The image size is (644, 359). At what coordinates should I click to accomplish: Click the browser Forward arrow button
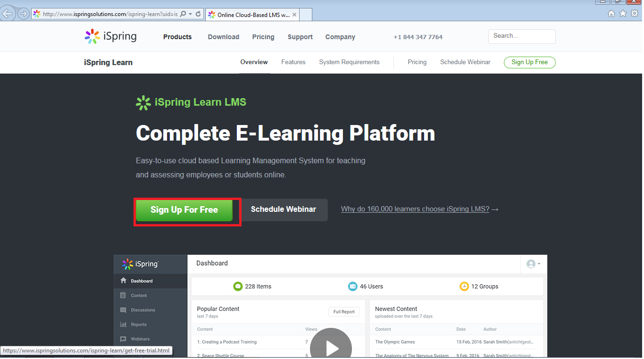(23, 14)
